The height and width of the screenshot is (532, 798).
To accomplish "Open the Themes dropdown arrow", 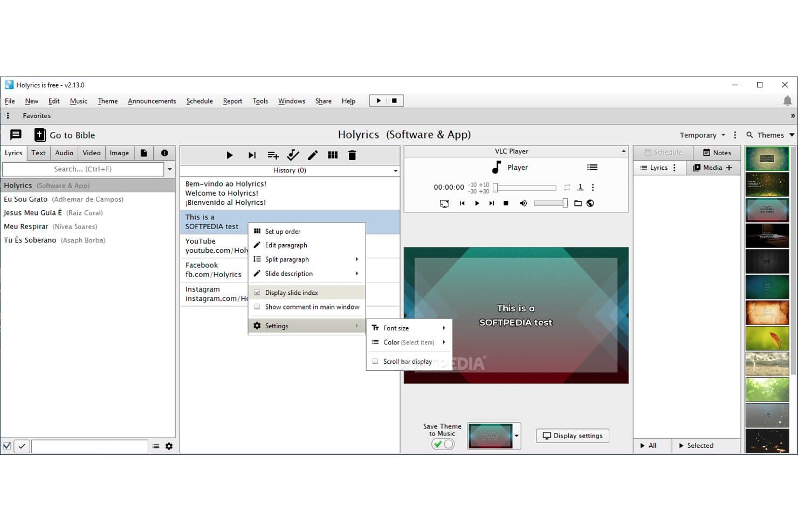I will pyautogui.click(x=792, y=135).
